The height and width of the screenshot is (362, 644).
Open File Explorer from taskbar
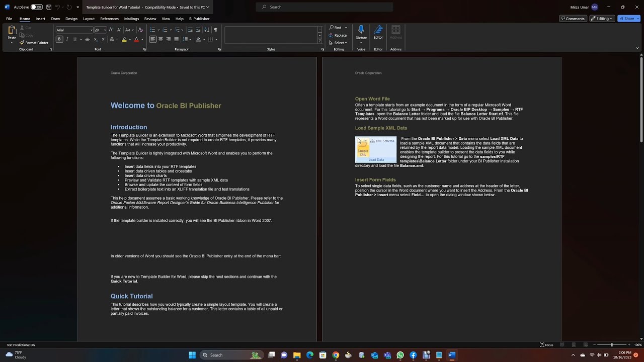click(297, 355)
